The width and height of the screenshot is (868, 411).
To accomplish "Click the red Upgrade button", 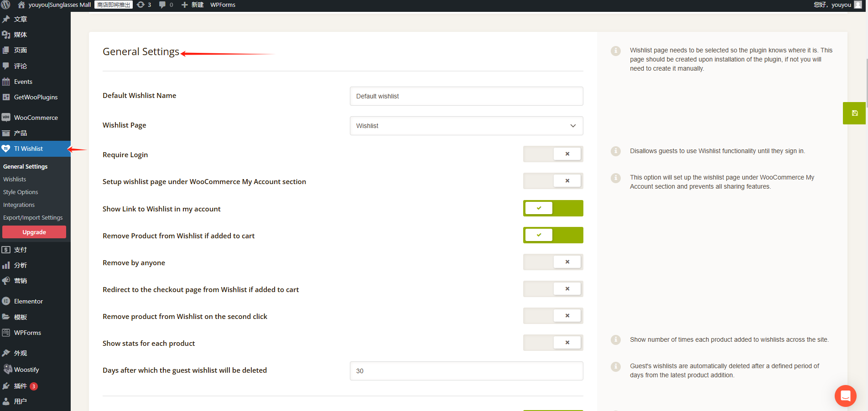I will [34, 232].
